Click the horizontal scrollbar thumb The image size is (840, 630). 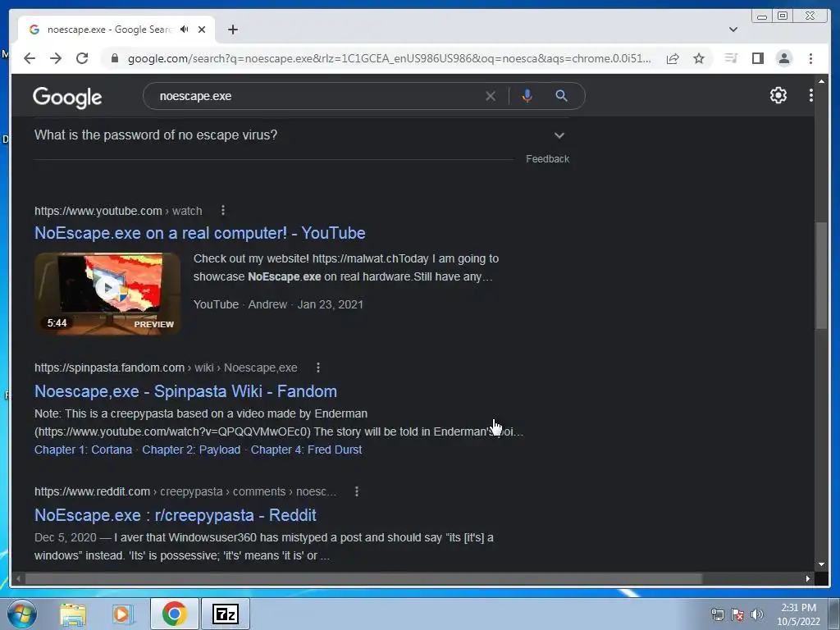[x=363, y=578]
